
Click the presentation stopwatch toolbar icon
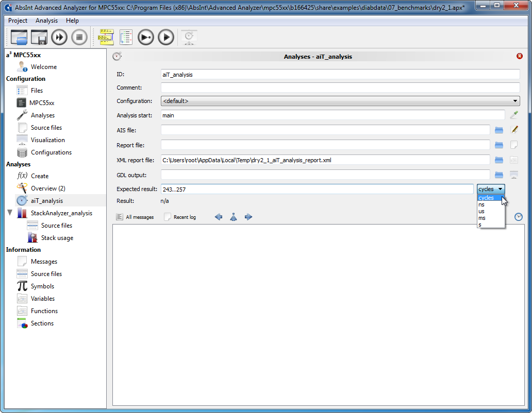(x=189, y=37)
